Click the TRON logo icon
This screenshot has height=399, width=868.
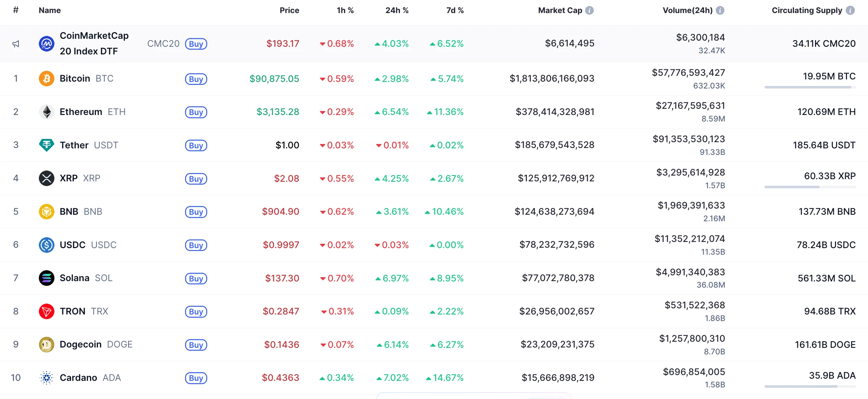46,311
